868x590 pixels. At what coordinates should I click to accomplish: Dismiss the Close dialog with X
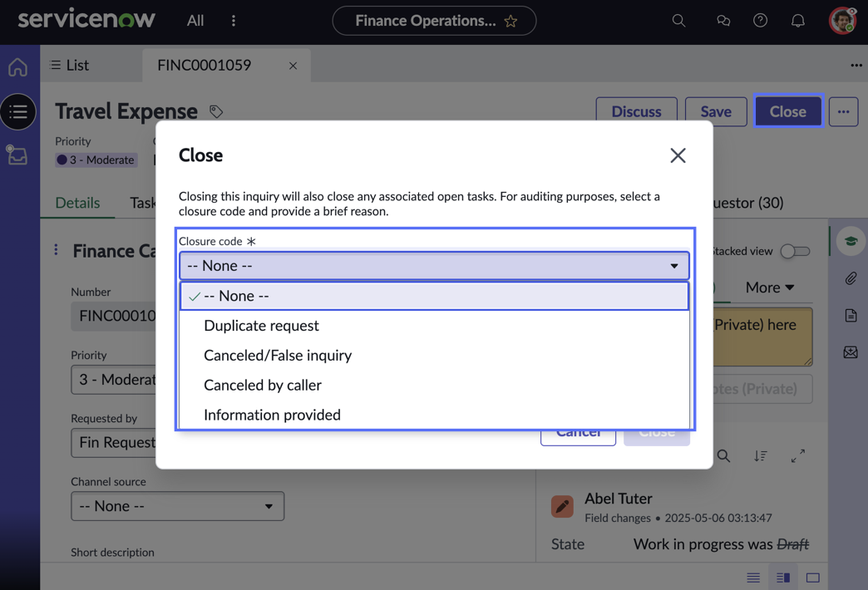pos(678,155)
